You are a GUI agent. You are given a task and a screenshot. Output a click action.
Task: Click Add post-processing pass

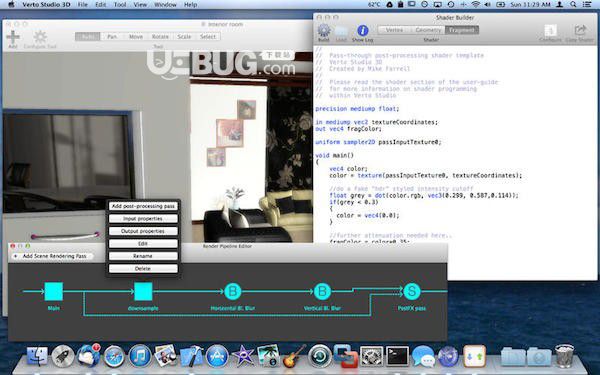(143, 206)
